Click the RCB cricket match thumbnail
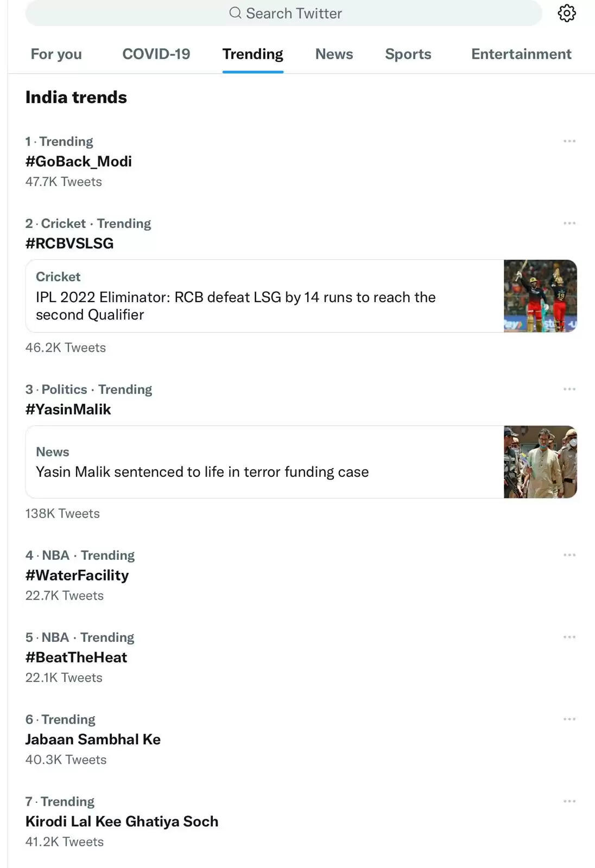The height and width of the screenshot is (868, 595). (x=540, y=295)
